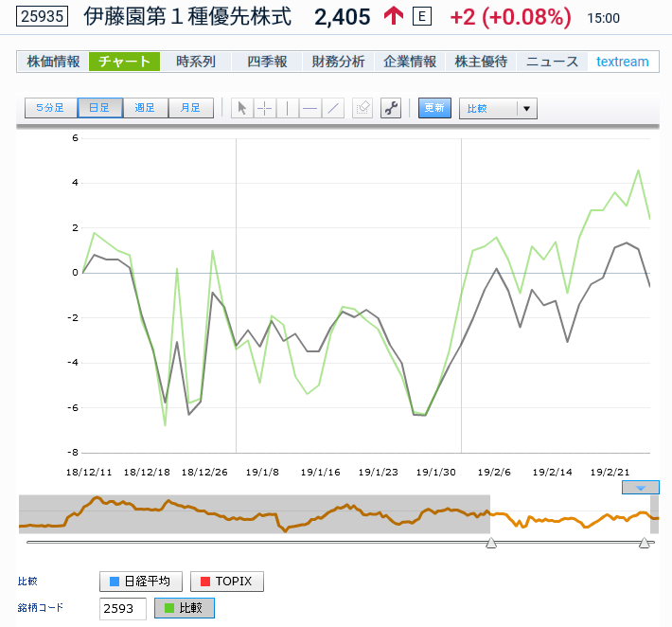Click the left range slider handle
Screen dimensions: 672x627
(491, 543)
